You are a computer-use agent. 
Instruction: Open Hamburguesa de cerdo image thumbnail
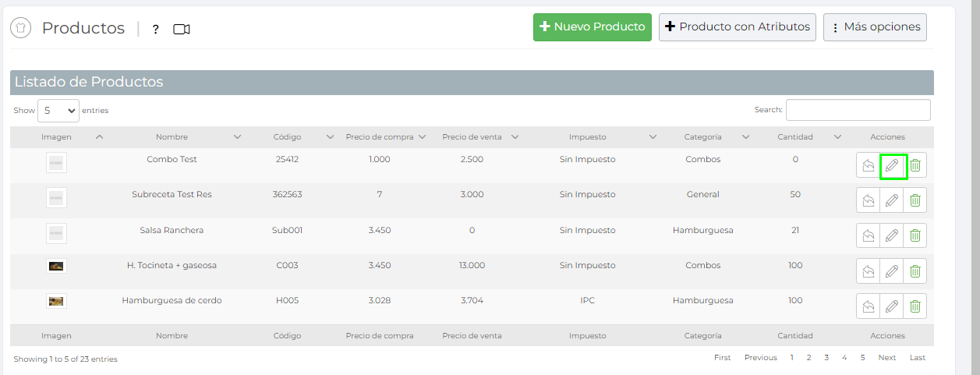coord(56,301)
